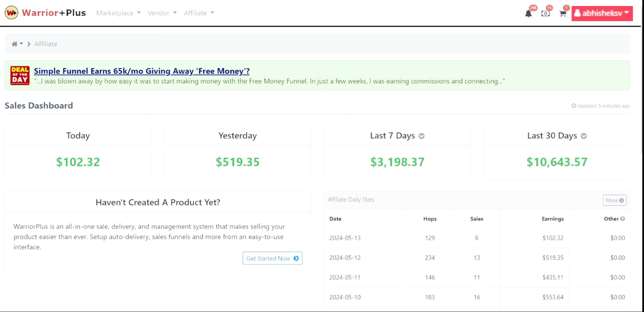Click the WarriorPlus W+ logo icon
This screenshot has height=312, width=644.
coord(11,13)
